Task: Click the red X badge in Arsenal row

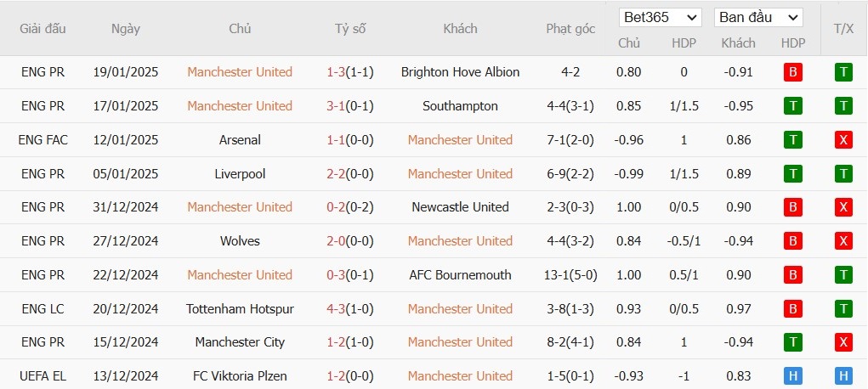Action: click(x=843, y=140)
